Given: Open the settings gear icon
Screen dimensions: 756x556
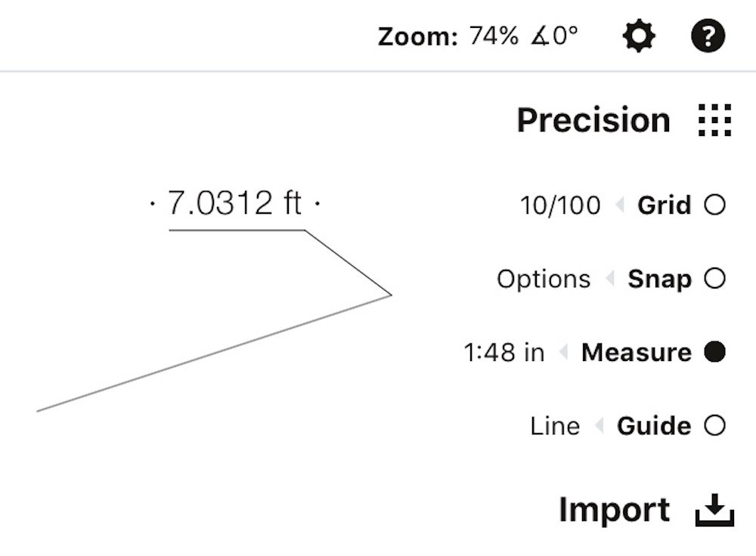Looking at the screenshot, I should [x=638, y=36].
